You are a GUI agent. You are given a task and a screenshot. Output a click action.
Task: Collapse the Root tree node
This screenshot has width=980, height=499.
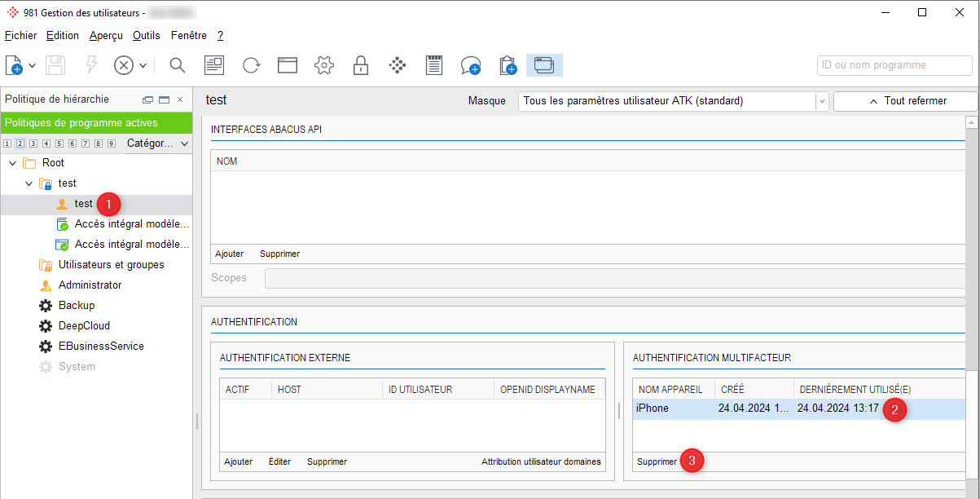(x=12, y=163)
